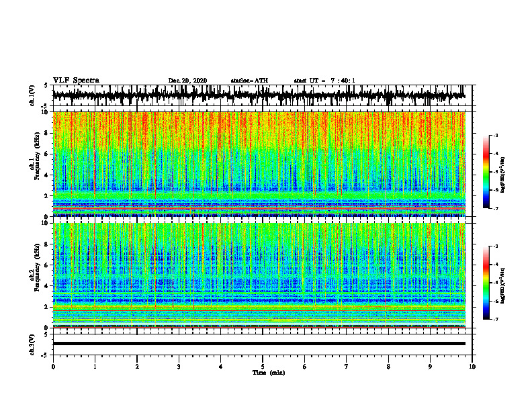
Task: Click the ch.1 spectrogram color scale bar
Action: pos(486,172)
